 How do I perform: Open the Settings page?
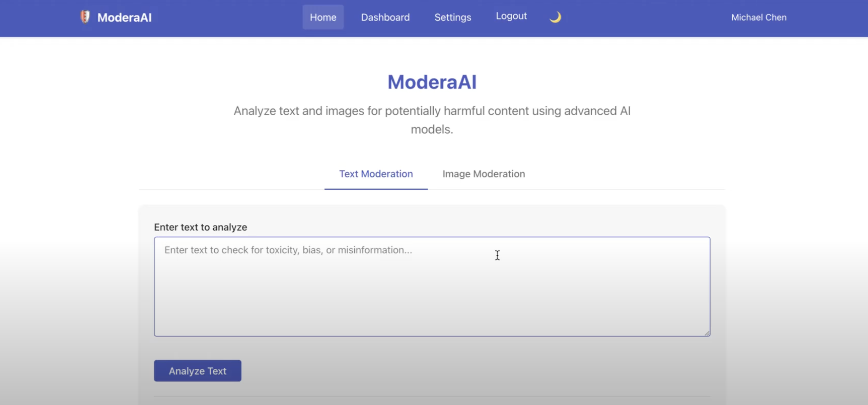(453, 17)
